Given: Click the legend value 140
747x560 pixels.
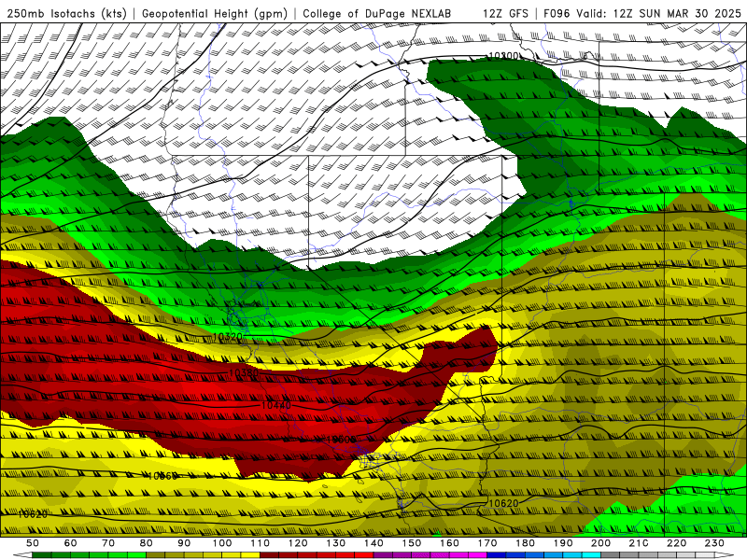Looking at the screenshot, I should (x=373, y=543).
